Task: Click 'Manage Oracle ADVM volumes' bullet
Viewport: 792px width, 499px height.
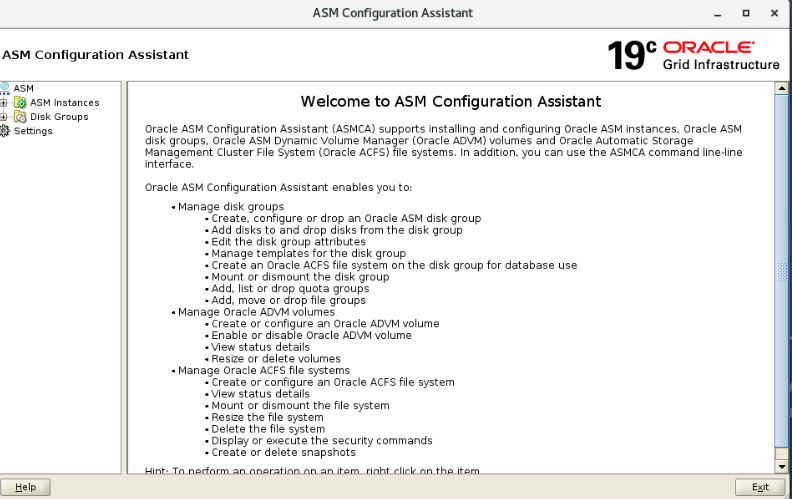Action: point(256,312)
